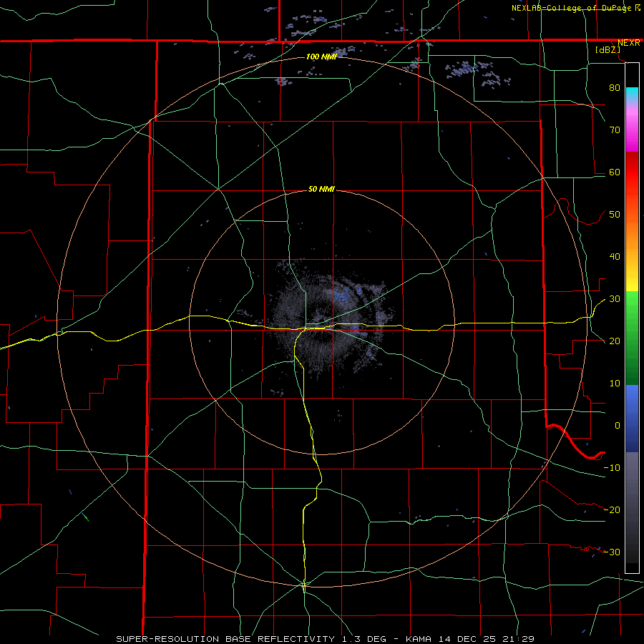
Task: Click the 30 dBZ scale value
Action: [615, 299]
